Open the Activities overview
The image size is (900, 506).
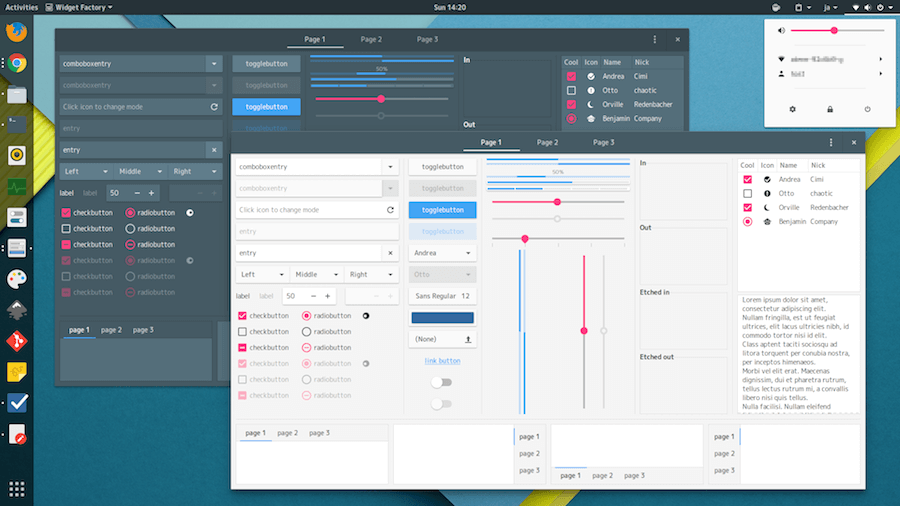21,7
